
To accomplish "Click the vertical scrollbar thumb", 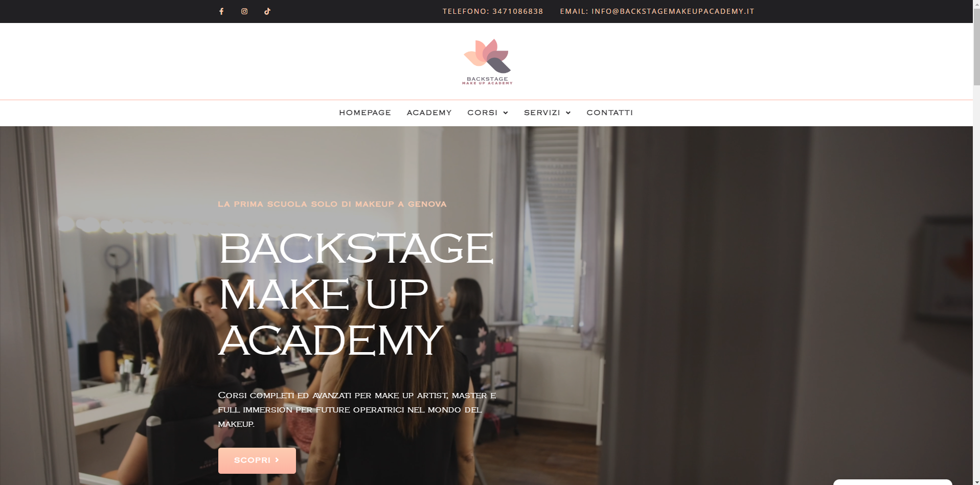I will click(x=976, y=46).
